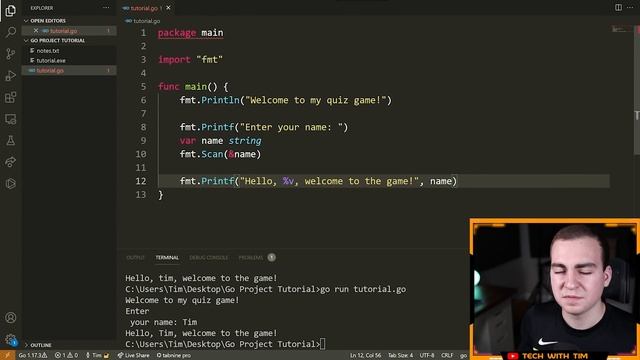Open the editor more actions ellipsis

click(630, 7)
